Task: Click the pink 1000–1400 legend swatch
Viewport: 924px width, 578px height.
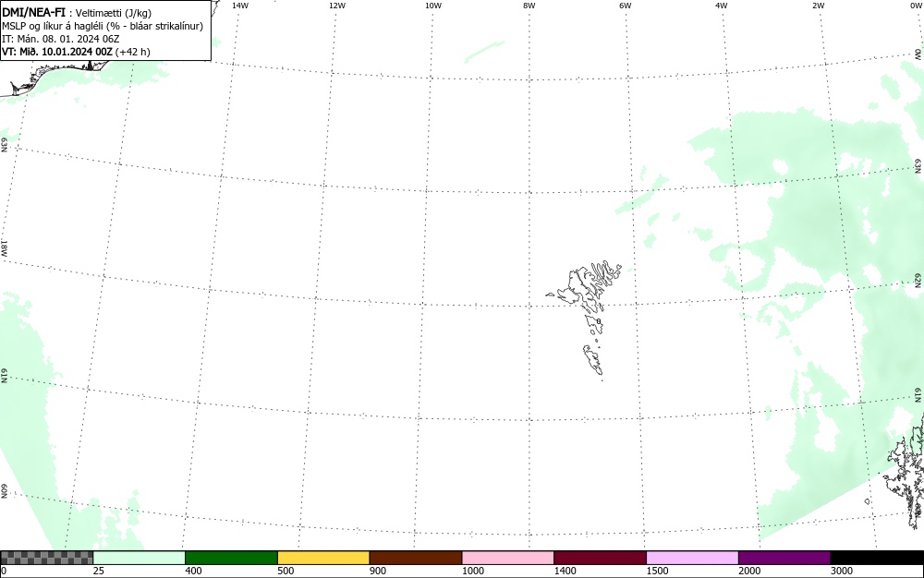Action: pyautogui.click(x=508, y=558)
